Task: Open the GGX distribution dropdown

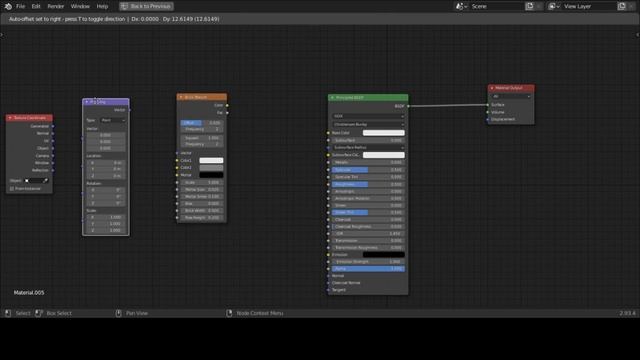Action: (x=368, y=116)
